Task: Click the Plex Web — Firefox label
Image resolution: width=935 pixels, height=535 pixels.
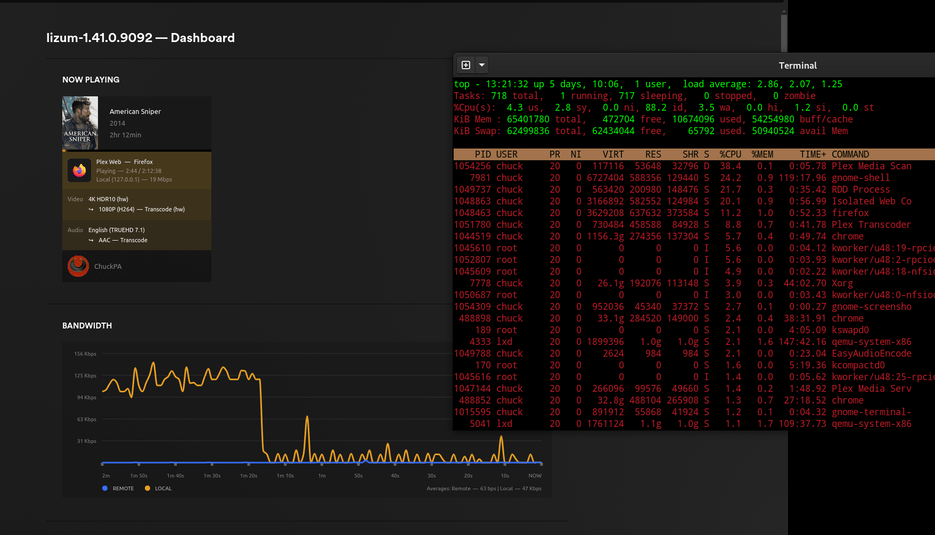Action: coord(124,162)
